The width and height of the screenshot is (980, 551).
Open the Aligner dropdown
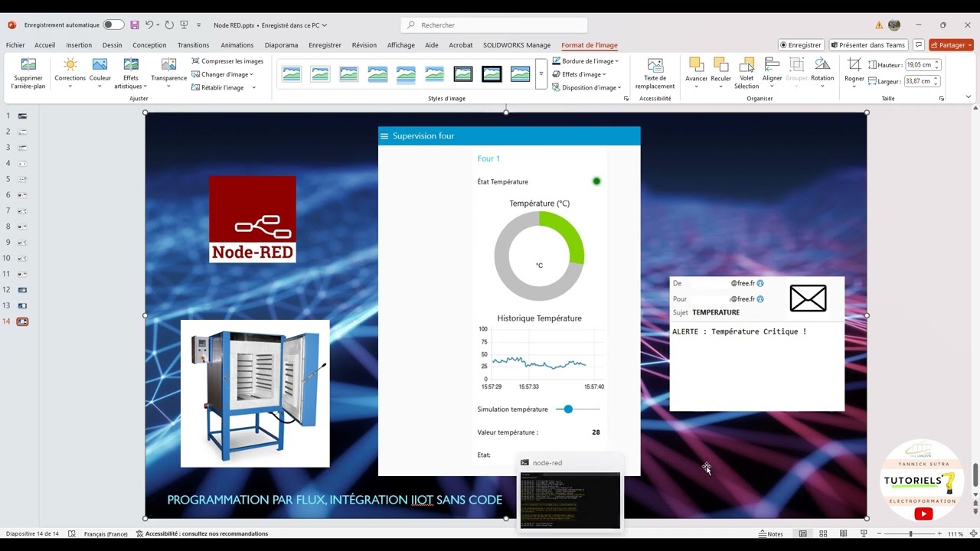pos(773,73)
